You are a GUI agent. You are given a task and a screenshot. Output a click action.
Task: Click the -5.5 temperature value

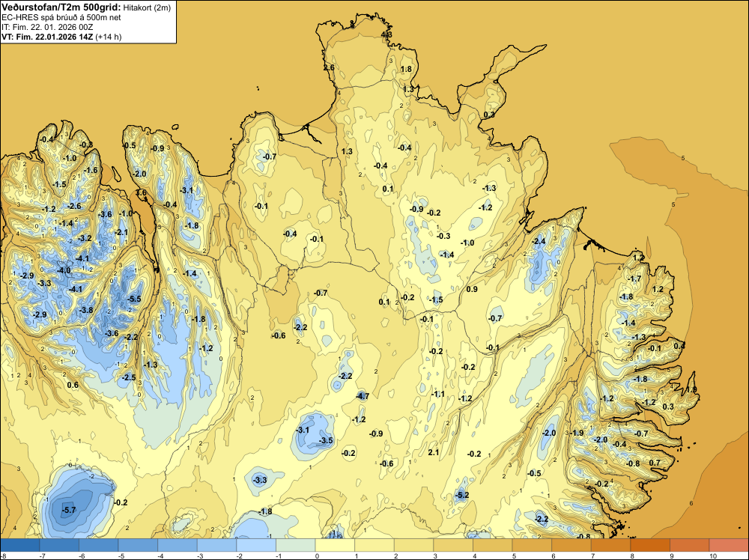pos(134,299)
